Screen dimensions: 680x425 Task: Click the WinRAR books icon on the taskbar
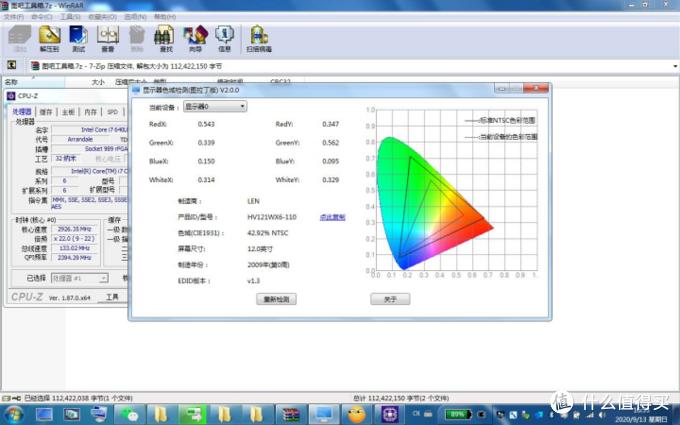click(x=291, y=414)
